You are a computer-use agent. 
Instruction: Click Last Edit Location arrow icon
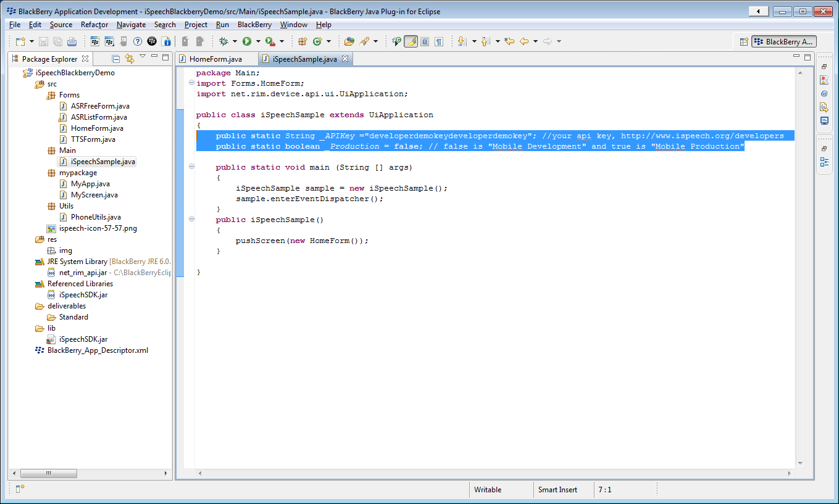(509, 41)
